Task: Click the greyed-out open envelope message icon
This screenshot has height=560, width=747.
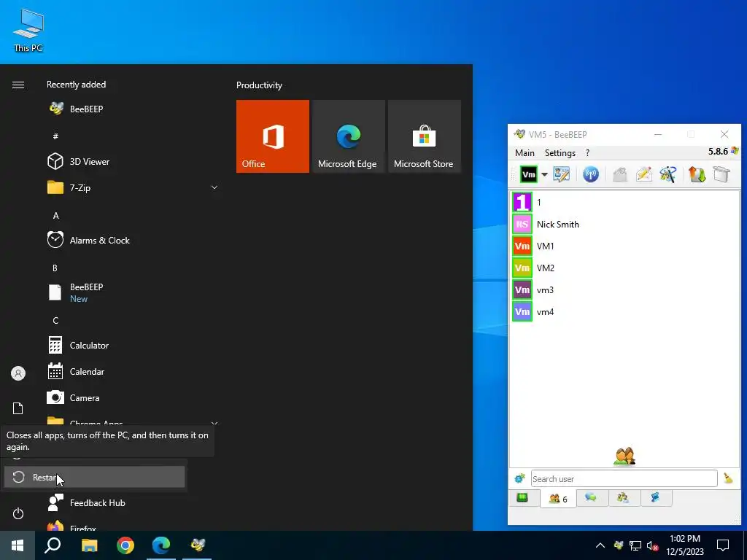Action: pyautogui.click(x=620, y=174)
